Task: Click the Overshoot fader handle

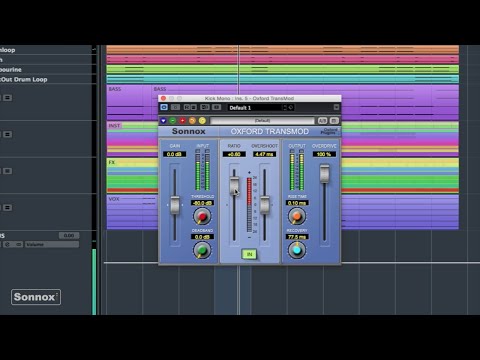Action: tap(265, 205)
